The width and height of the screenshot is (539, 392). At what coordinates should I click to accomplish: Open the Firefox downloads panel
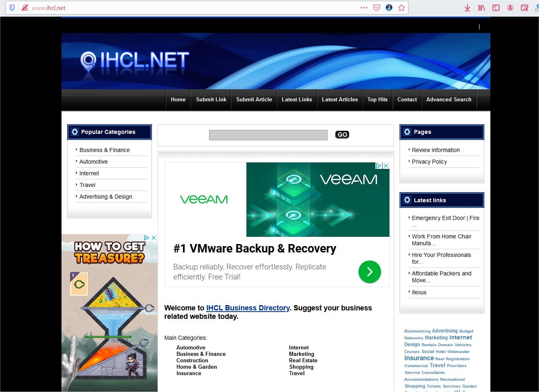tap(467, 8)
